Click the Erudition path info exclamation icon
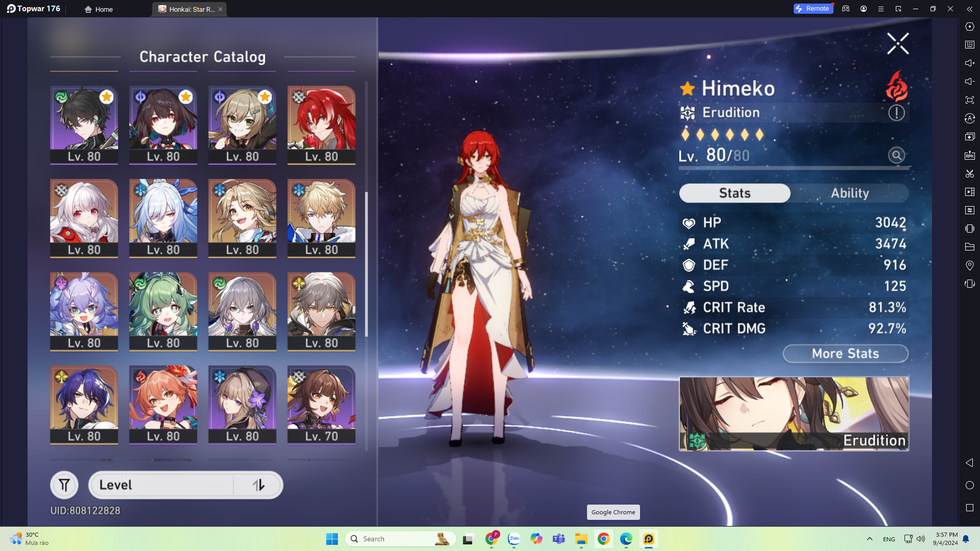980x551 pixels. [896, 113]
